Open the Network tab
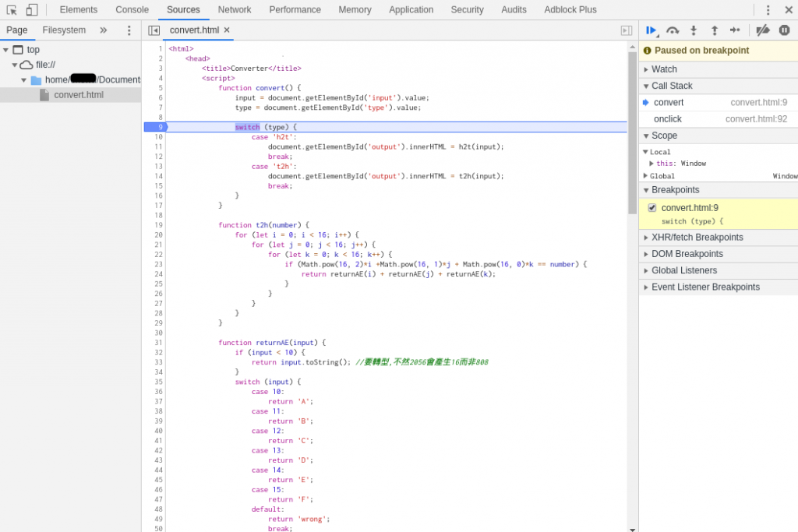The height and width of the screenshot is (532, 798). tap(235, 10)
